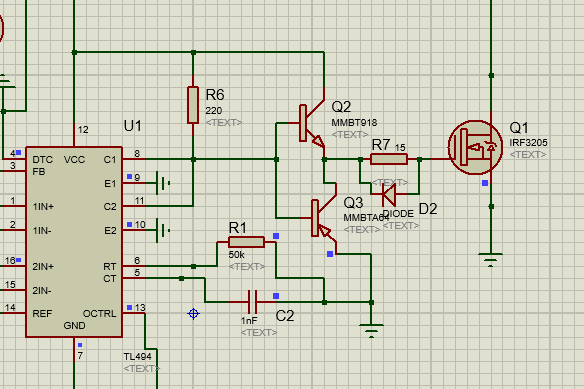The height and width of the screenshot is (389, 584).
Task: Select the ground symbol below Q1
Action: pos(491,260)
